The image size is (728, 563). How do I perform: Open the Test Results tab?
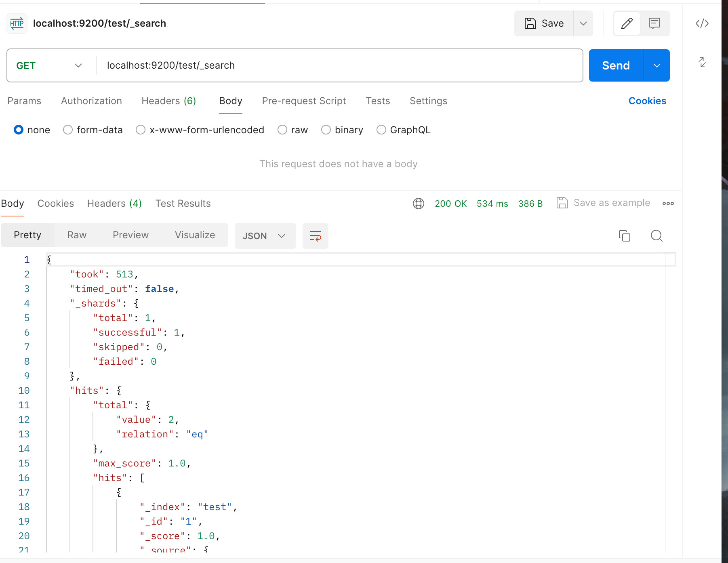point(183,204)
